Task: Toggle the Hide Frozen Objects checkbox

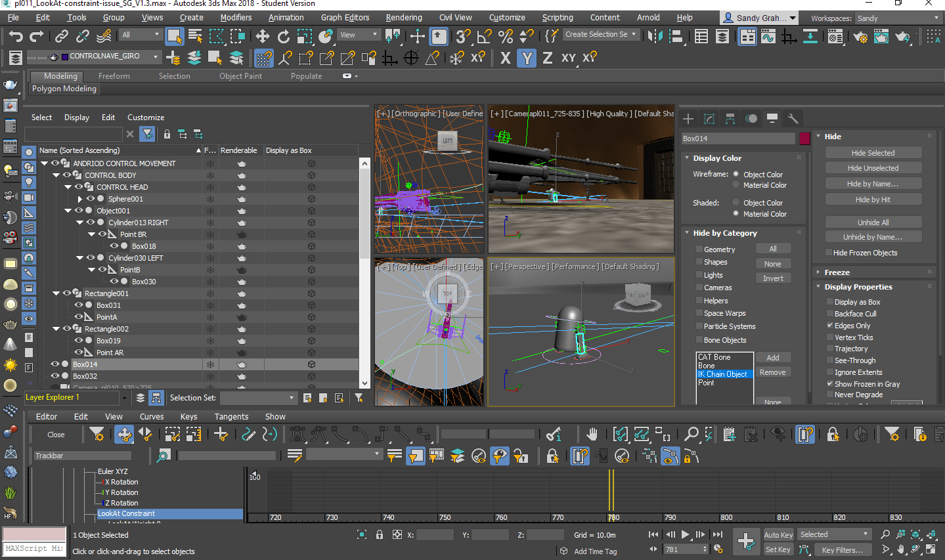Action: point(829,253)
